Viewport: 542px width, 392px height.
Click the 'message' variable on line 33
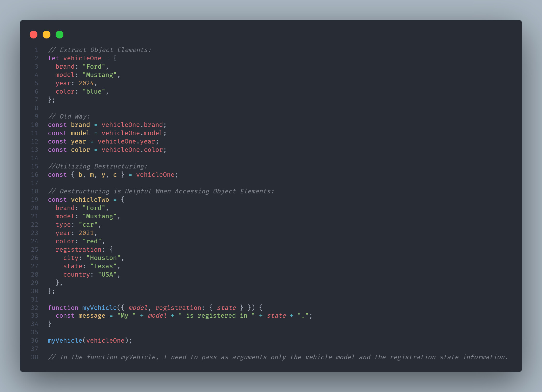[92, 316]
